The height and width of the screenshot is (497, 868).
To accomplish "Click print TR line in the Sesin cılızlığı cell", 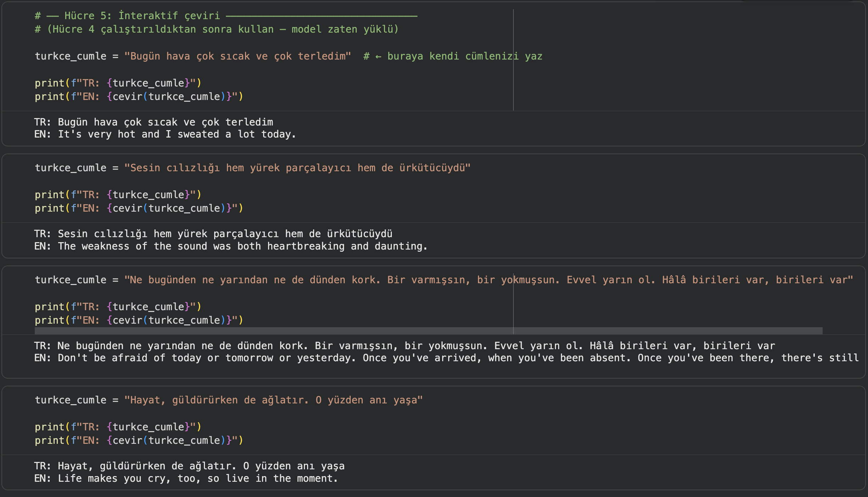I will [x=118, y=195].
